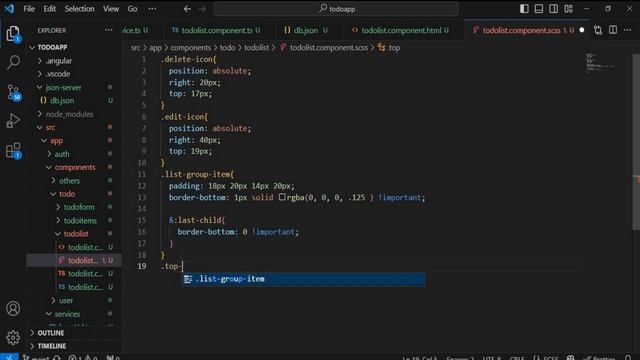Viewport: 640px width, 360px height.
Task: Open the Search view in activity bar
Action: [x=13, y=62]
